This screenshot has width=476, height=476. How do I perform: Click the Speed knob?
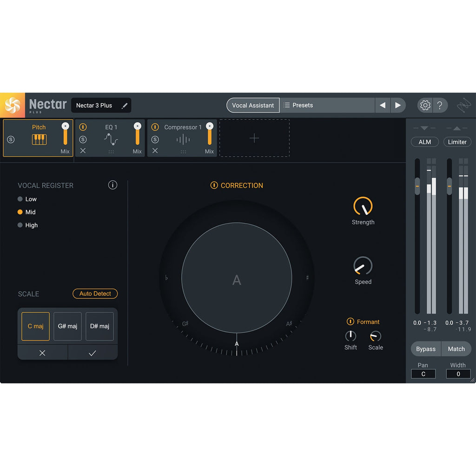363,266
